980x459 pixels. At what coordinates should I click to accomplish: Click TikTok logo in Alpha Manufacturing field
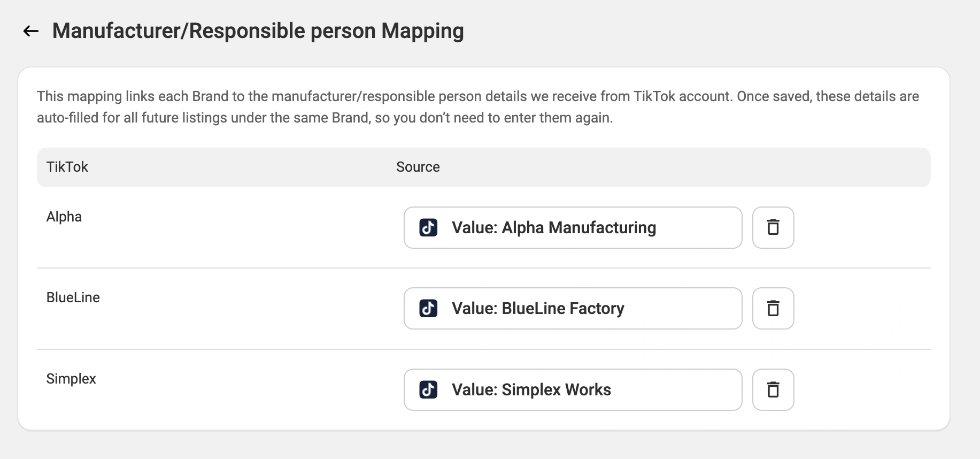click(428, 228)
